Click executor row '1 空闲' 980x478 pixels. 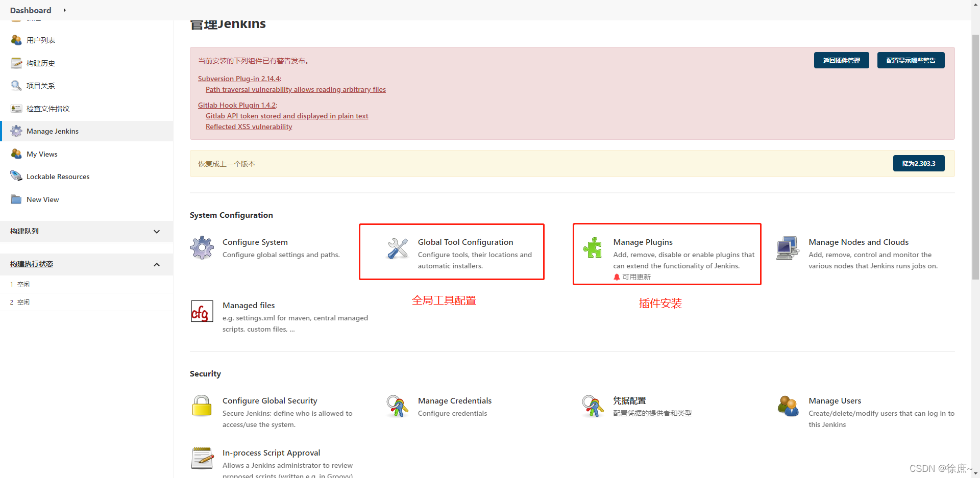tap(87, 284)
